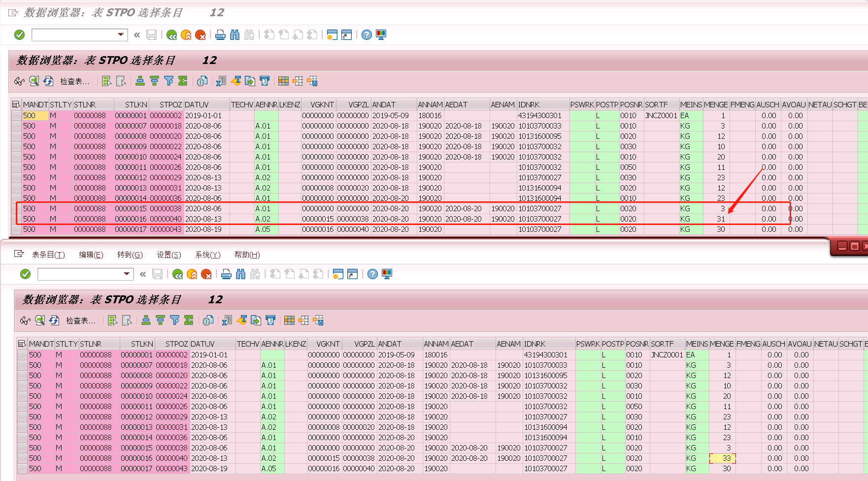
Task: Click the 检查表... button
Action: point(74,81)
